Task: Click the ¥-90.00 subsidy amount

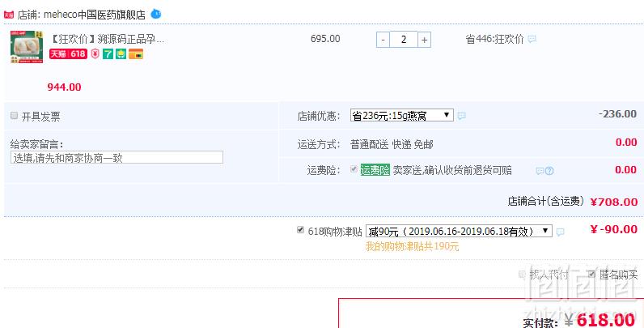Action: [613, 229]
